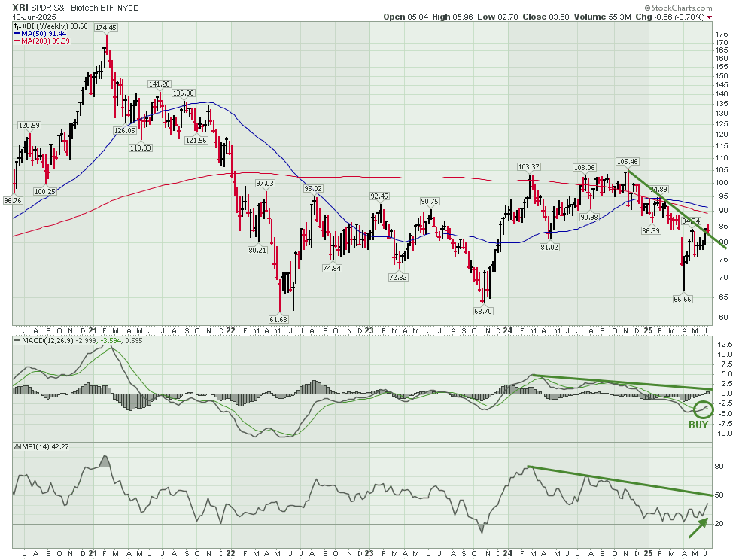Click the 74.84 price label
Screen dimensions: 745x560
332,268
